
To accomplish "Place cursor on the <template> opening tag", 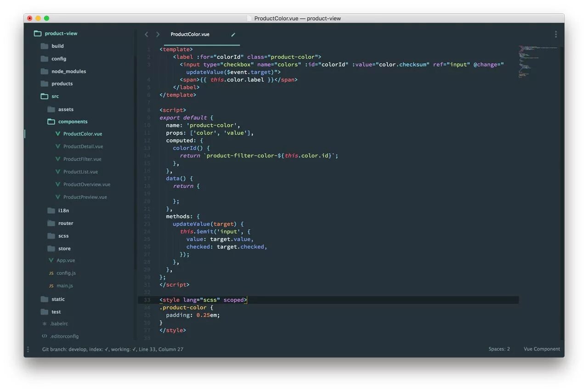I will pyautogui.click(x=176, y=50).
